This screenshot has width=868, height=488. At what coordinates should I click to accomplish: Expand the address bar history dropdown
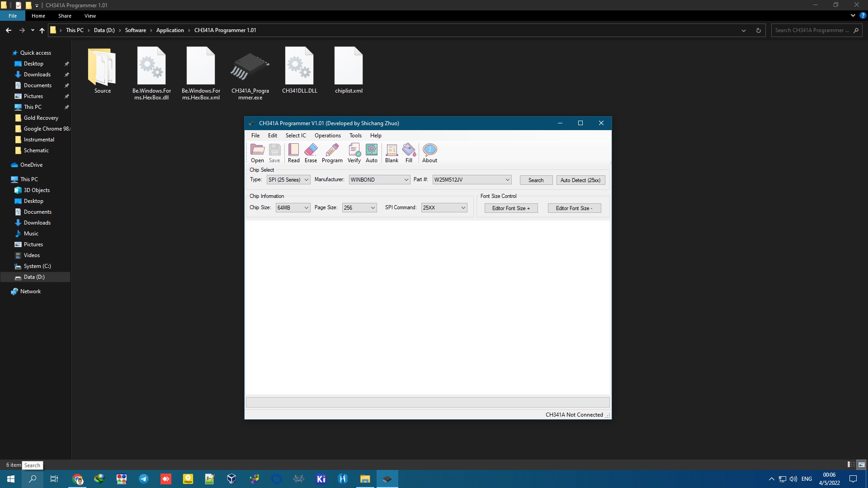[743, 30]
